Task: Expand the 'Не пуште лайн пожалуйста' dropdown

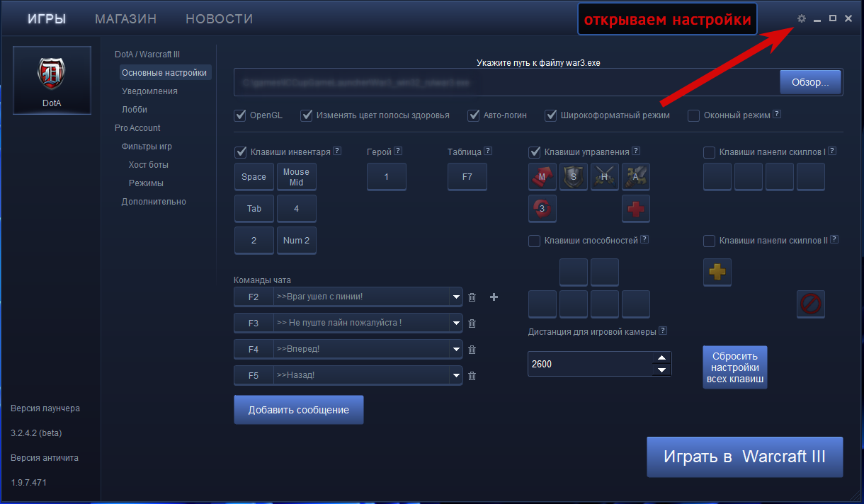Action: click(x=455, y=323)
